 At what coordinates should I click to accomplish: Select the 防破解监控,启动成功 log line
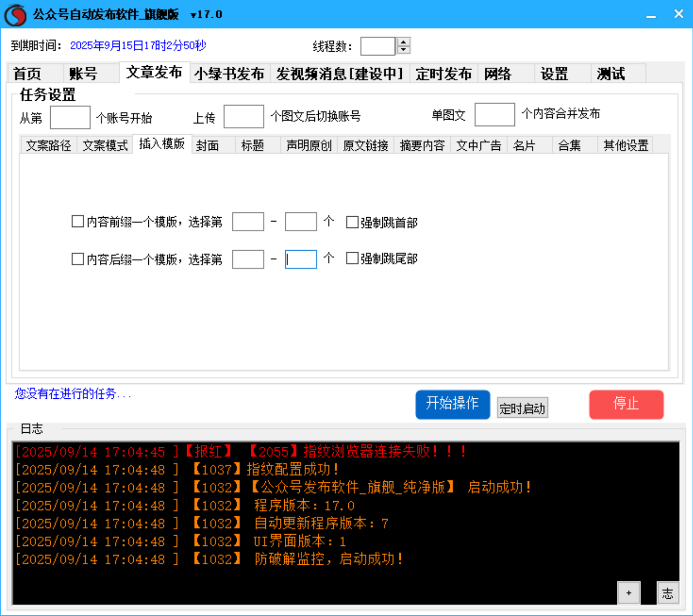(x=209, y=559)
